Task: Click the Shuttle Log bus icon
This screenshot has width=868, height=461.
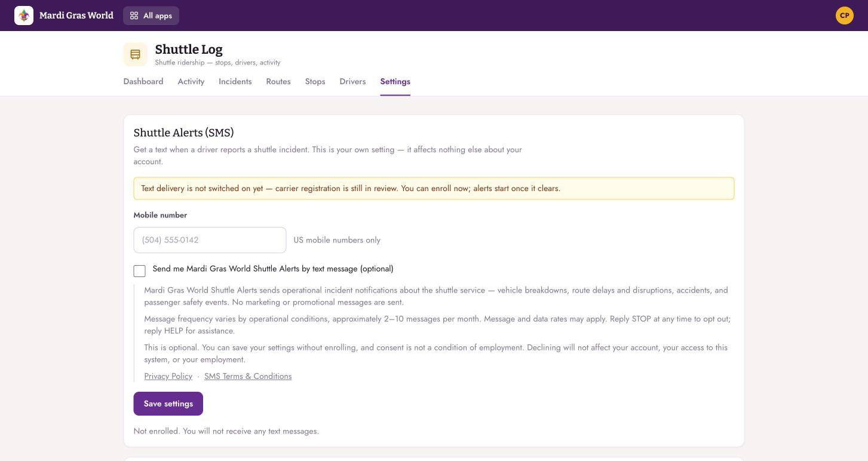Action: pos(136,54)
